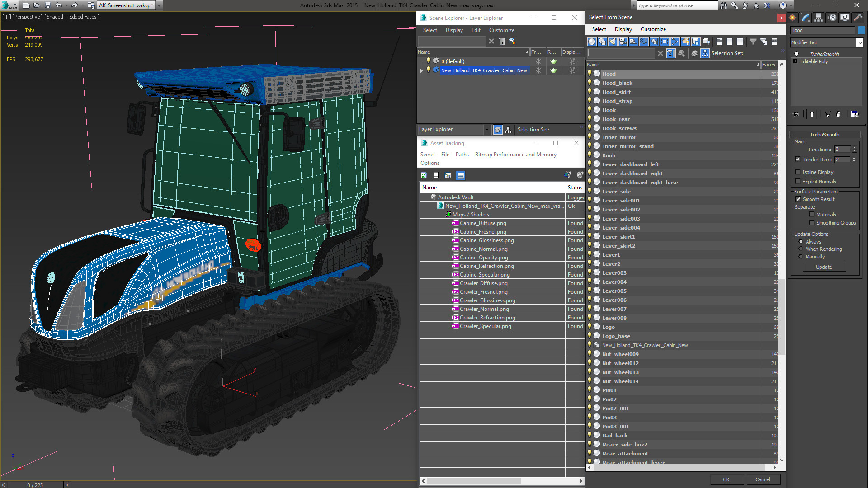The height and width of the screenshot is (488, 868).
Task: Increase Iterations spinner value
Action: (854, 148)
